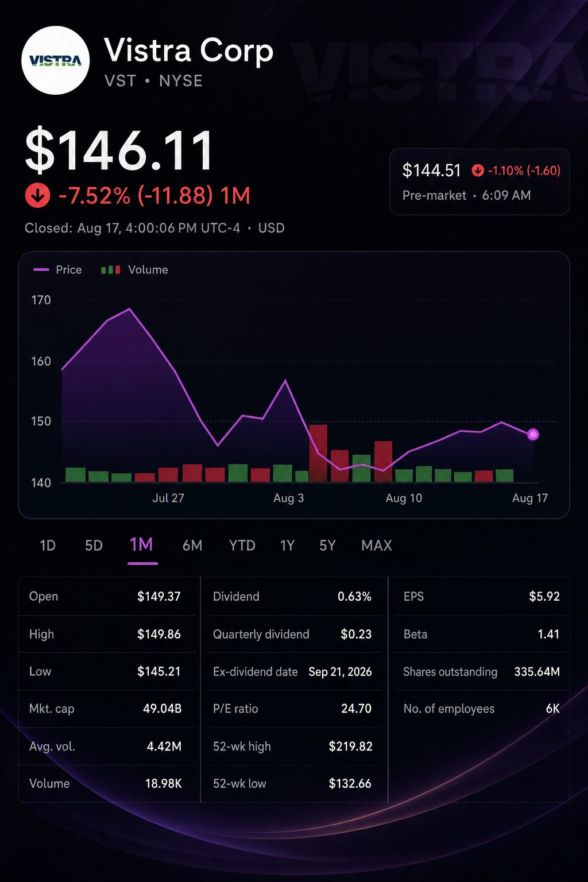
Task: Click the Vistra Corp title
Action: [x=188, y=51]
